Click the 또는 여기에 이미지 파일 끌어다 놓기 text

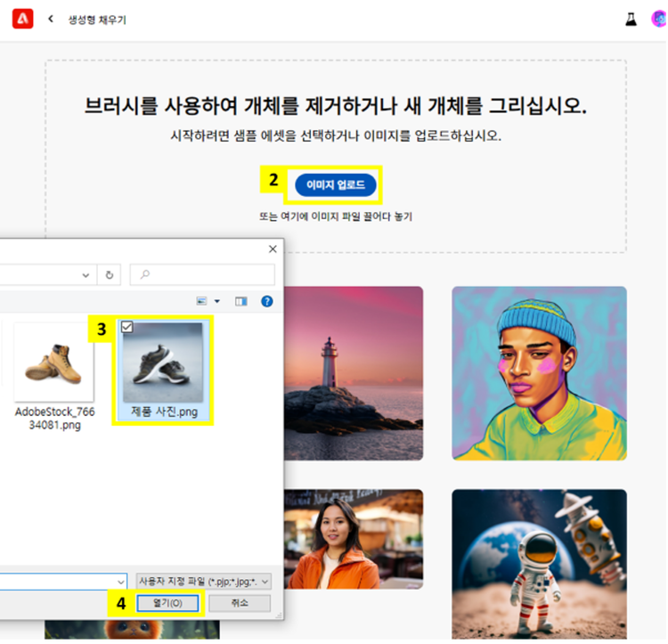[x=336, y=216]
